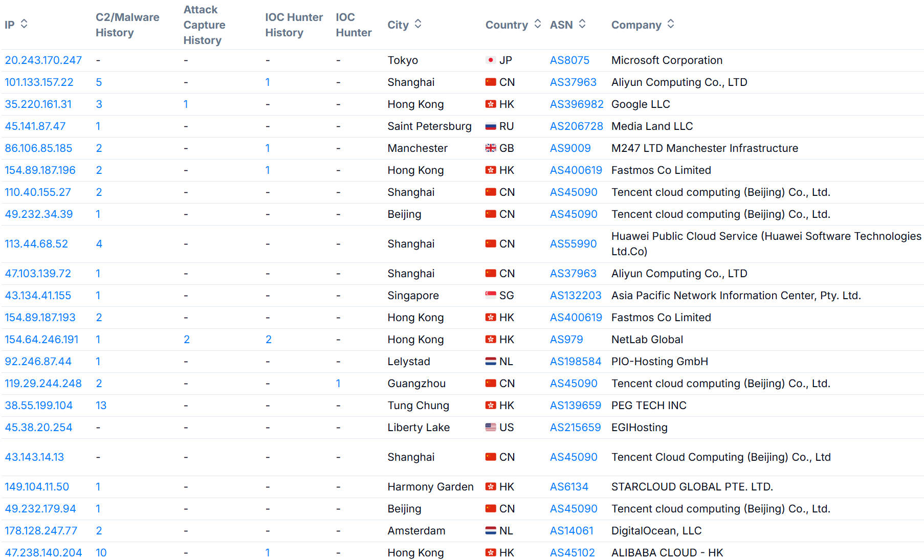Screen dimensions: 924x560
Task: Click the C2/Malware History column header
Action: click(126, 25)
